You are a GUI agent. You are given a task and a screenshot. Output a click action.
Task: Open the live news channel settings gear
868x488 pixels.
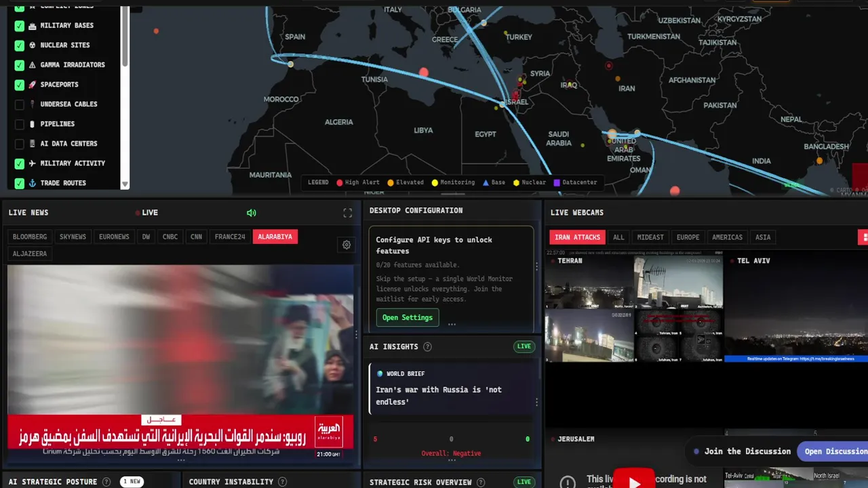click(x=347, y=245)
